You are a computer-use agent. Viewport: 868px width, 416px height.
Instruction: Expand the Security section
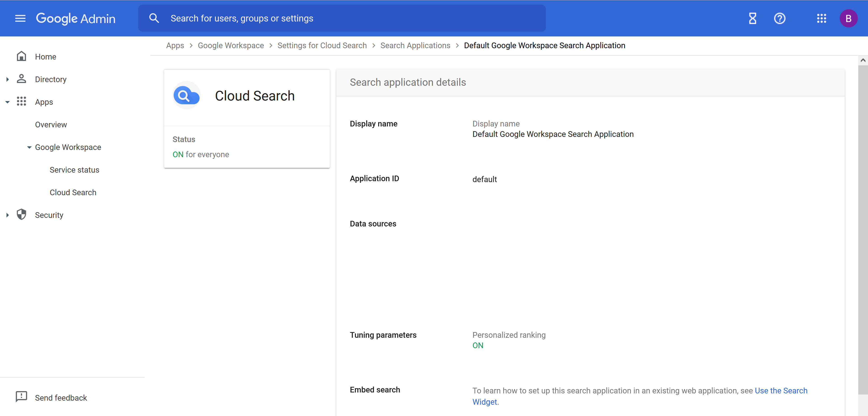7,215
